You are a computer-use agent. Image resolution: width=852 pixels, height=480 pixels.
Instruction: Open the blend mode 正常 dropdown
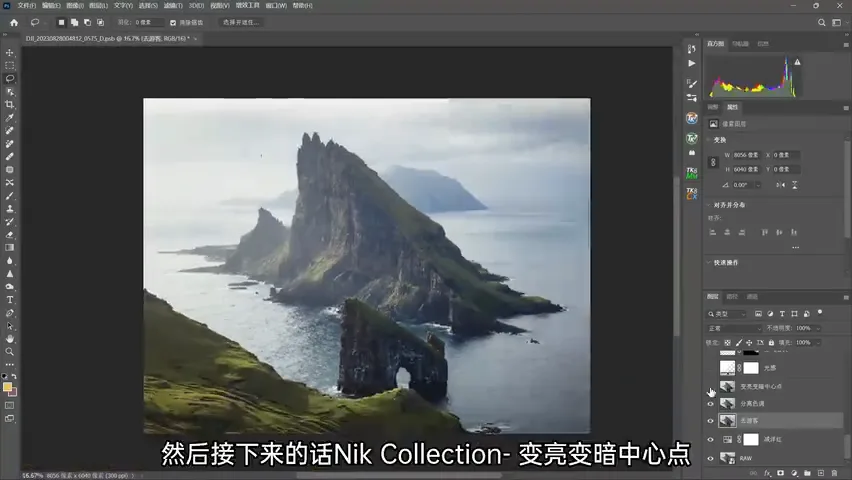click(735, 328)
